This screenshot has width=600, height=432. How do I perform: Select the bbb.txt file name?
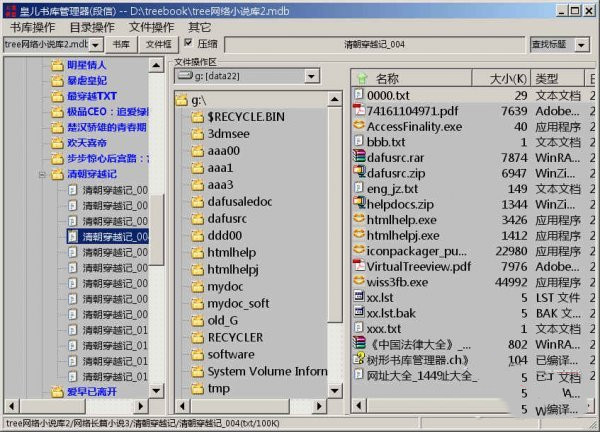pos(386,142)
